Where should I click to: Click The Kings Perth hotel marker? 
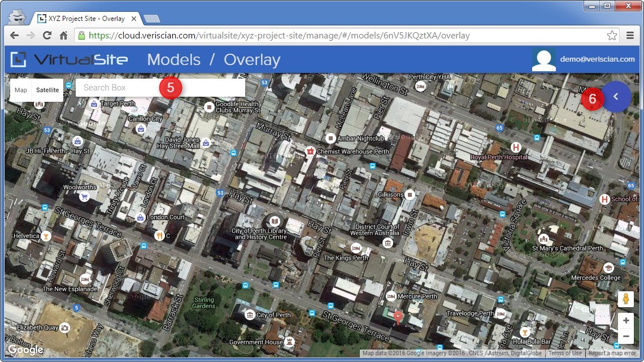click(356, 248)
